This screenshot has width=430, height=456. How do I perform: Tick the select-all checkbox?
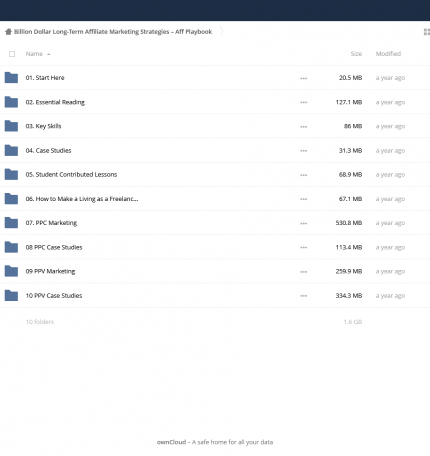coord(12,54)
